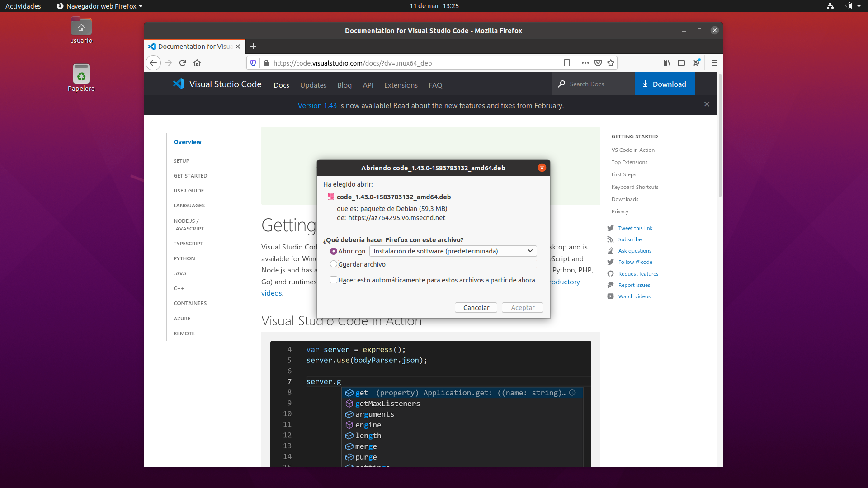The width and height of the screenshot is (868, 488).
Task: Open the clock showing 11 de mar 13:25
Action: point(434,6)
